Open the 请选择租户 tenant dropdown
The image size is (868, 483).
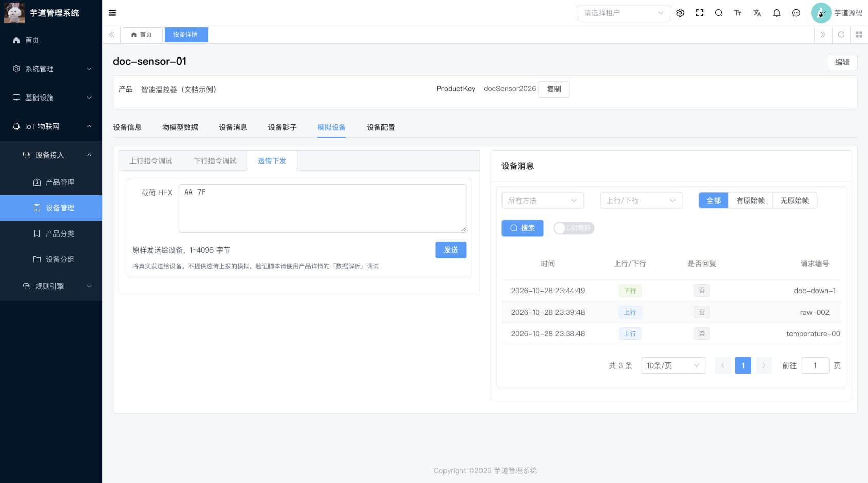coord(624,13)
